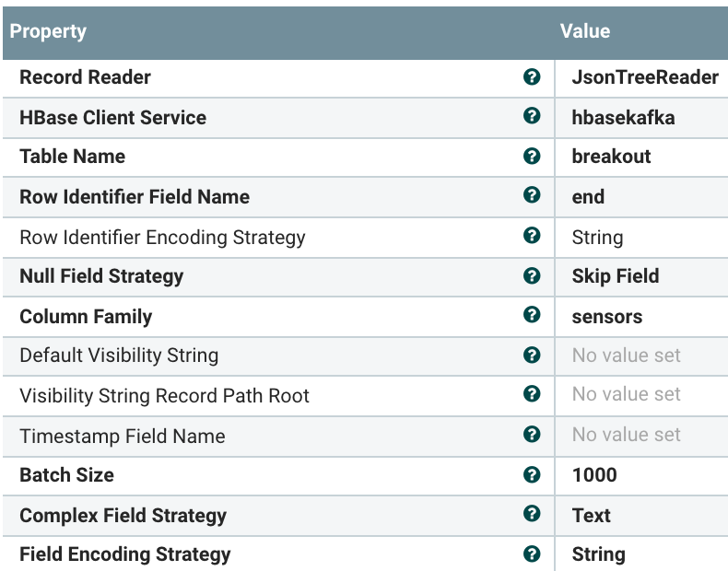Image resolution: width=728 pixels, height=571 pixels.
Task: Click the help icon for Record Reader
Action: click(x=531, y=77)
